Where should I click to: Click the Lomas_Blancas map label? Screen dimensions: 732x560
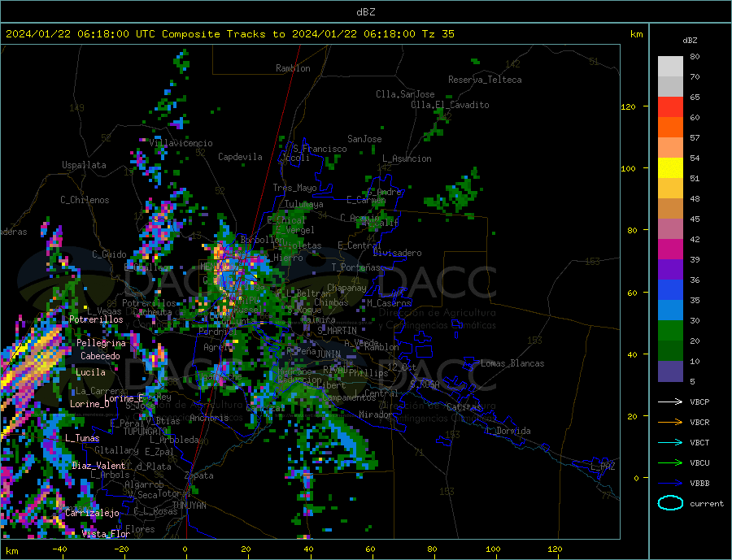click(x=512, y=363)
